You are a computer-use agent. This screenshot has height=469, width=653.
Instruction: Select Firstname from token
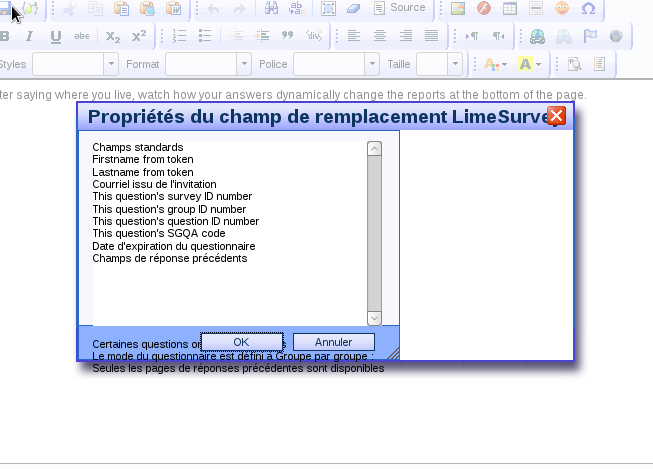click(x=143, y=160)
